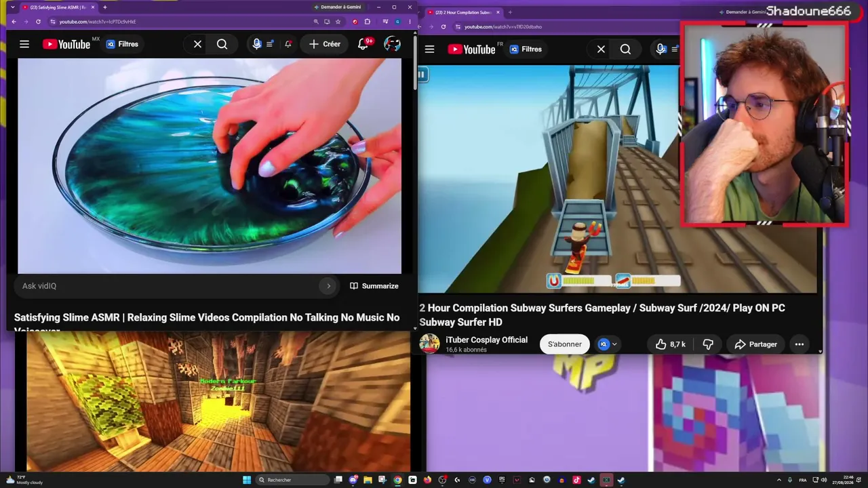The width and height of the screenshot is (868, 488).
Task: Like the Subway Surfers video with 8,7 k
Action: [x=670, y=344]
